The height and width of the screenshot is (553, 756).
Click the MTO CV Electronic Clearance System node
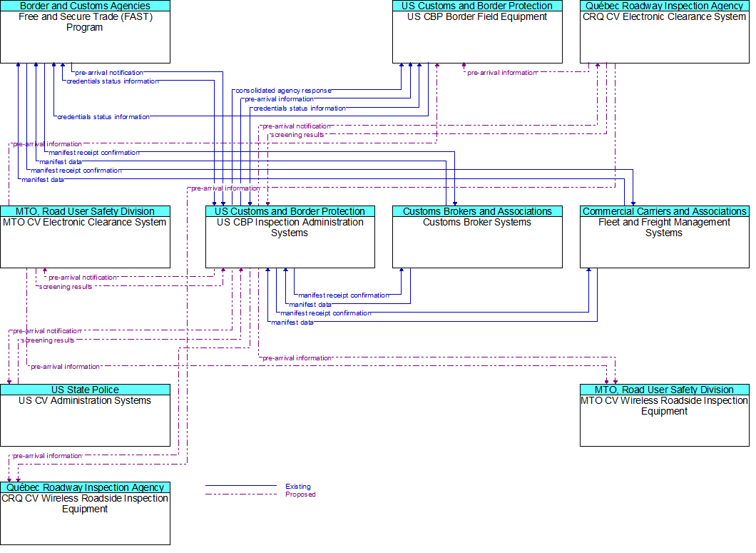coord(86,237)
